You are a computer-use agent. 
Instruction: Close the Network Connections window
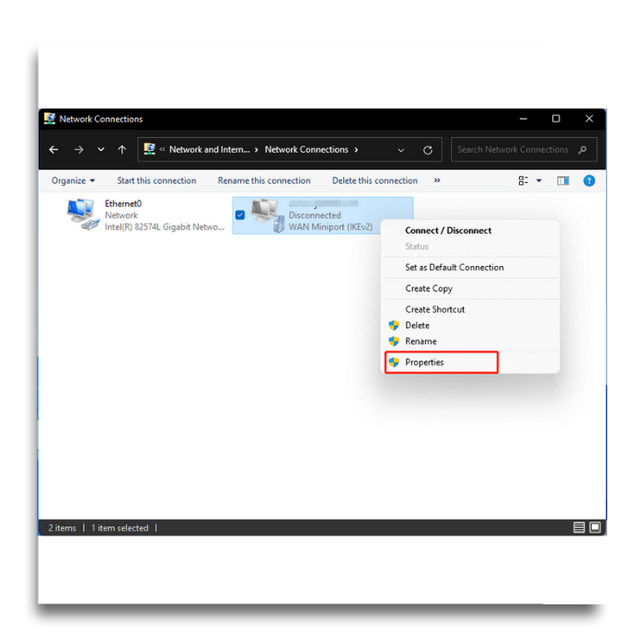point(589,119)
